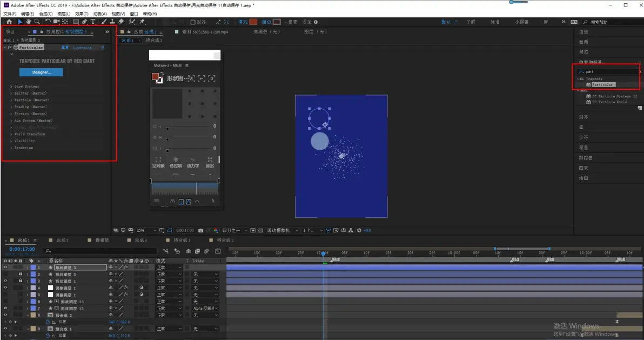Open the 四分之一 resolution dropdown
The height and width of the screenshot is (340, 644).
234,230
